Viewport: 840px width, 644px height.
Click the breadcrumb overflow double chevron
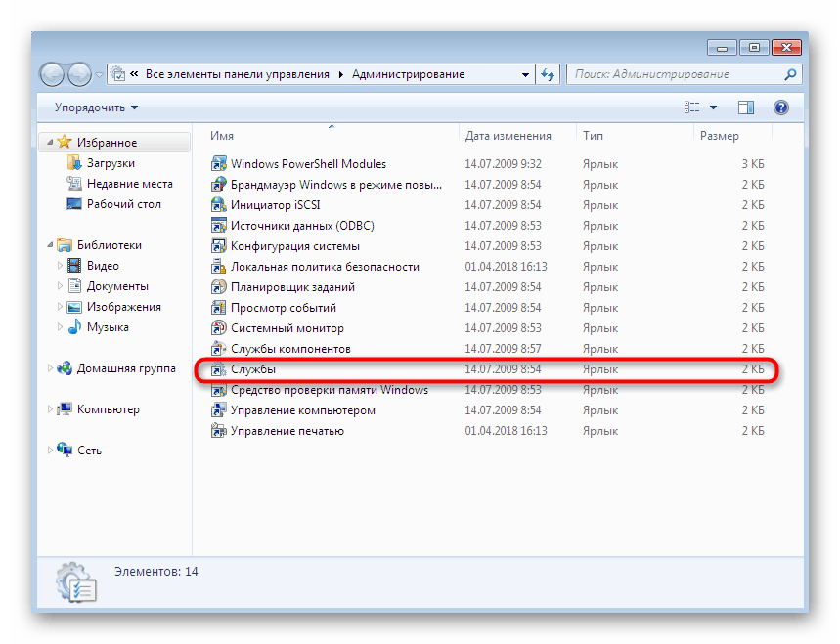click(x=135, y=74)
